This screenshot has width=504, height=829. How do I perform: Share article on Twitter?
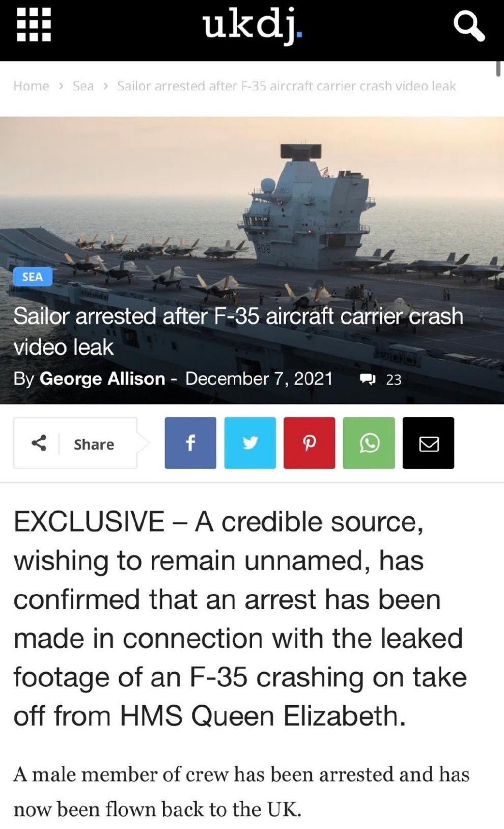coord(250,443)
